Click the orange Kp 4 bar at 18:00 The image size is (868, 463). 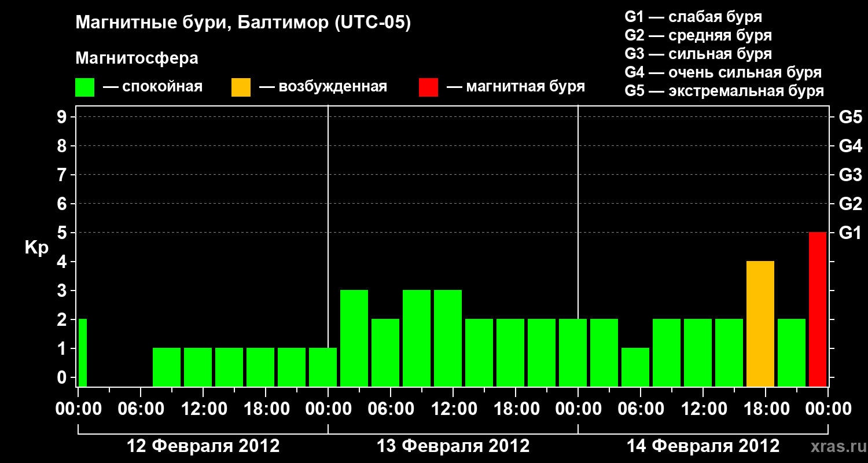(760, 324)
